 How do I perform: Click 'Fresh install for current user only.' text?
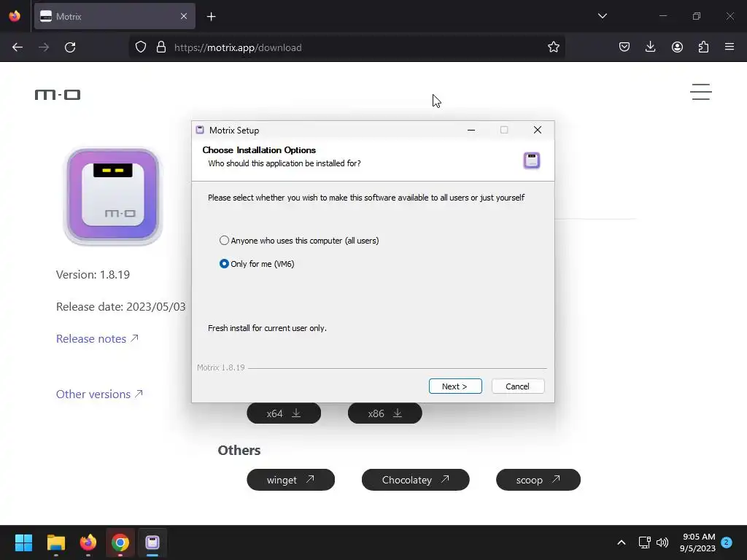click(x=267, y=328)
